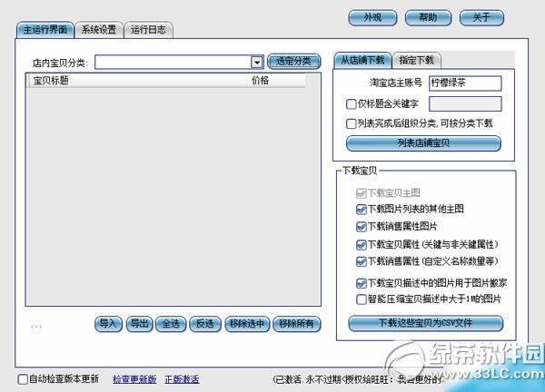Click the keyword input field beside 仅标题含关键字
The height and width of the screenshot is (392, 545).
click(465, 103)
